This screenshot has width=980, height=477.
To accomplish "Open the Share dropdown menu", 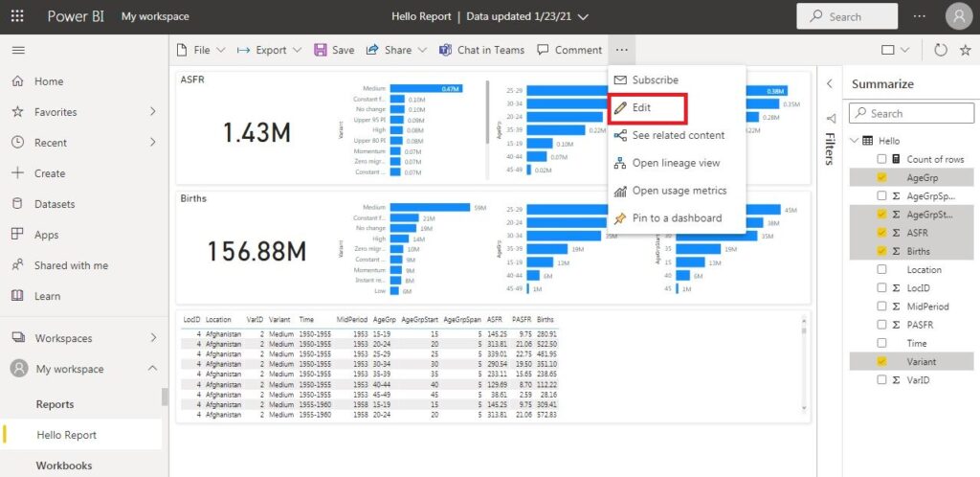I will [396, 50].
